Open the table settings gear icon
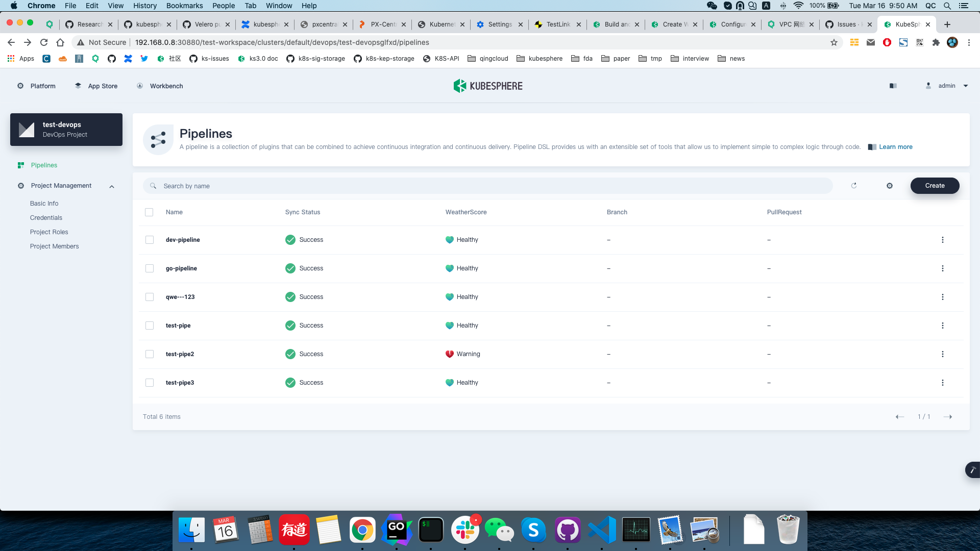Image resolution: width=980 pixels, height=551 pixels. click(890, 186)
